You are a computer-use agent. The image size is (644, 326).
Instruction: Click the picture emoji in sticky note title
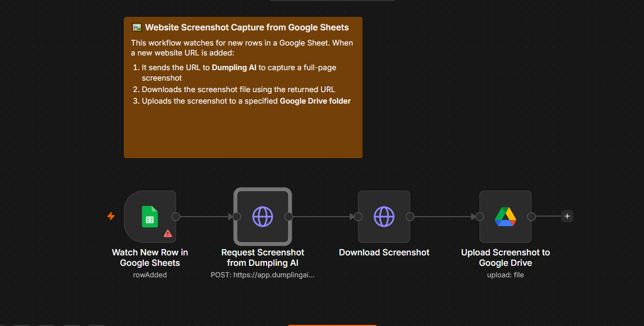(x=137, y=28)
